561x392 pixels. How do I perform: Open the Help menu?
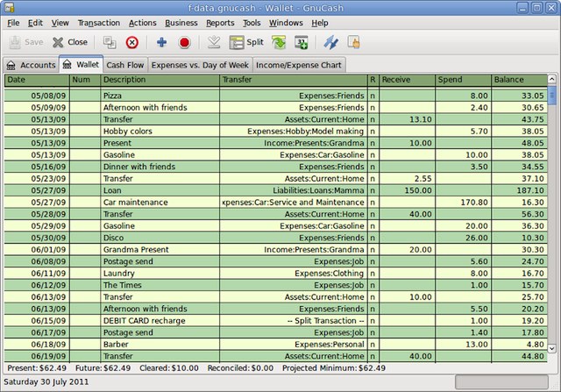[x=319, y=23]
